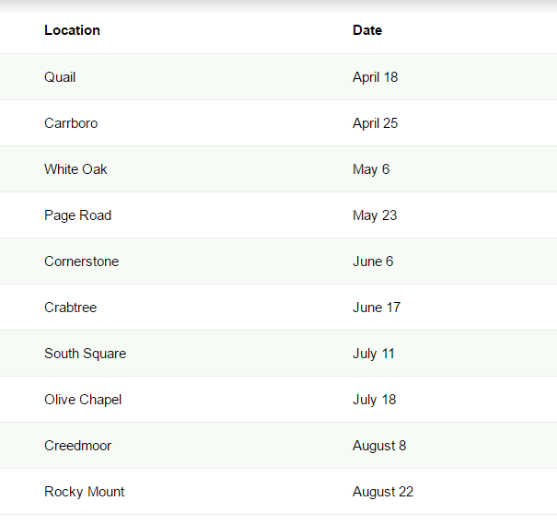The width and height of the screenshot is (557, 522).
Task: Select the April 25 date cell
Action: pos(375,123)
